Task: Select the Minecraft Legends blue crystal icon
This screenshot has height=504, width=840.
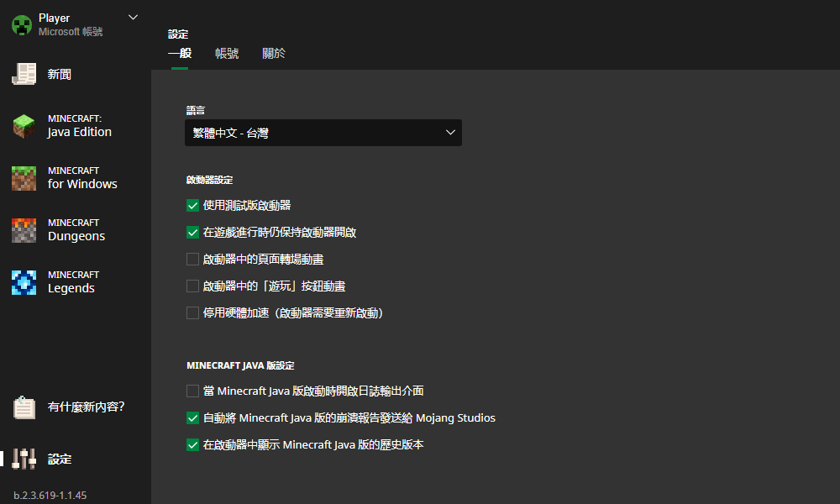Action: (24, 282)
